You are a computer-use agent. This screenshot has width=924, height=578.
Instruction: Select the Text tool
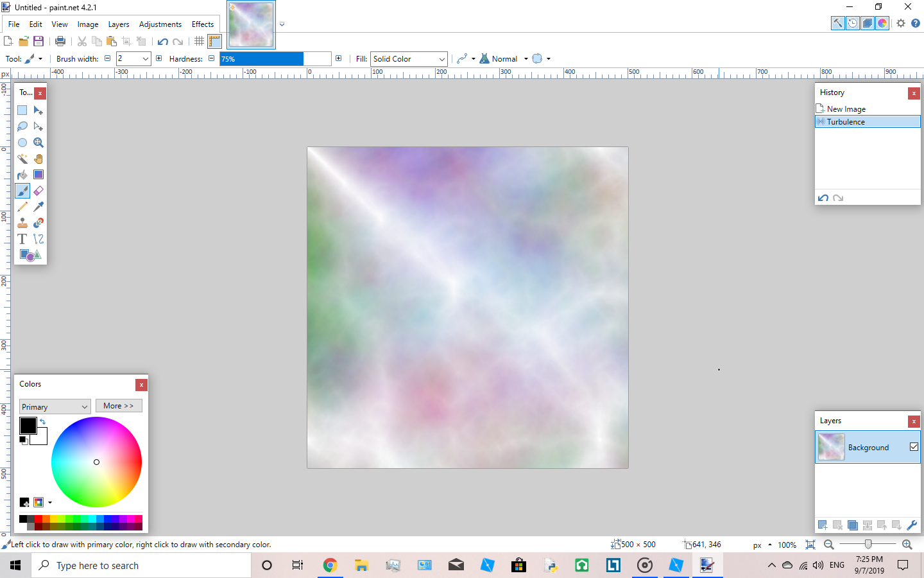coord(22,238)
